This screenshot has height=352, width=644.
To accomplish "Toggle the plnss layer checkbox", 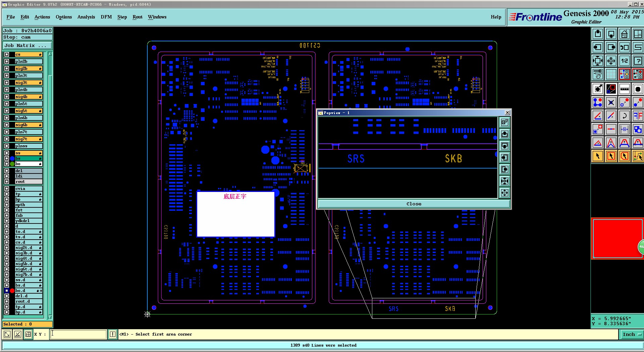I will 7,146.
